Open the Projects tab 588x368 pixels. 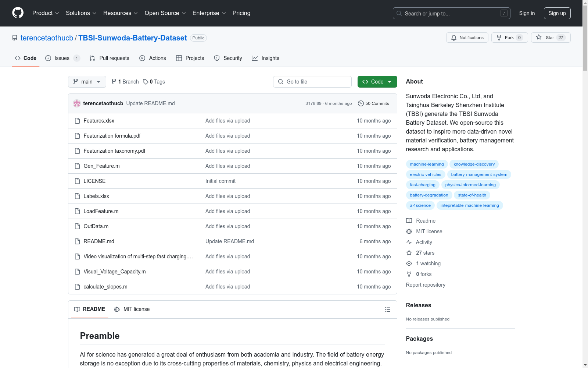click(190, 58)
